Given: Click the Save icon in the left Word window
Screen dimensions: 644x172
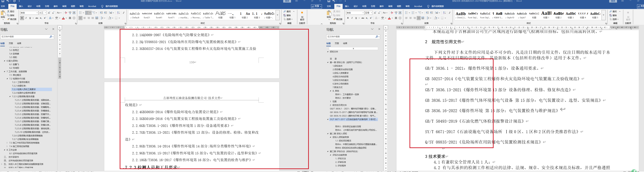Looking at the screenshot, I should [3, 1].
